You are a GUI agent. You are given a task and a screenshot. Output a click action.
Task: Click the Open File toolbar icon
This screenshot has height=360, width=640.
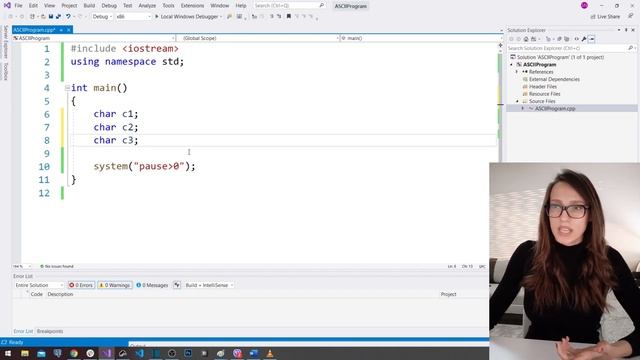42,16
